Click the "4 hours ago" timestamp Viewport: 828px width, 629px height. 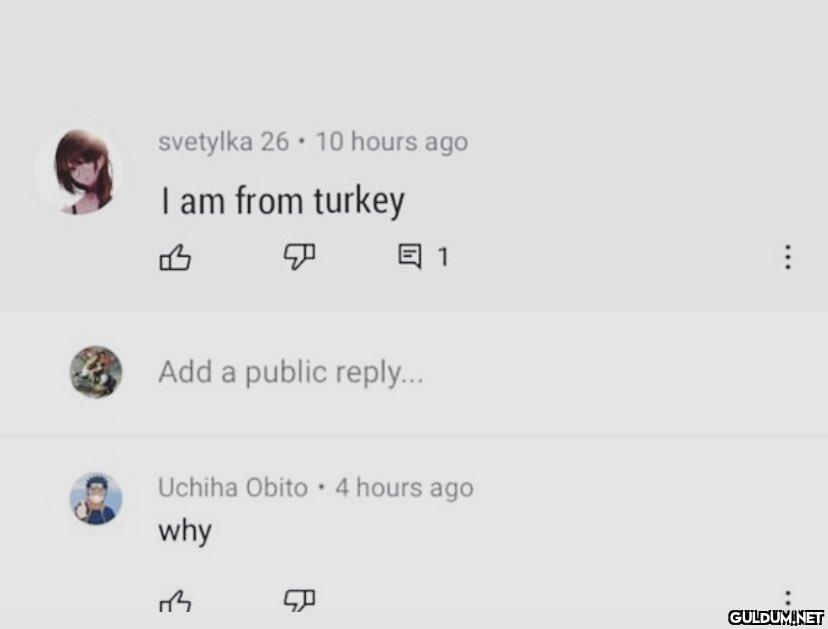click(x=404, y=488)
